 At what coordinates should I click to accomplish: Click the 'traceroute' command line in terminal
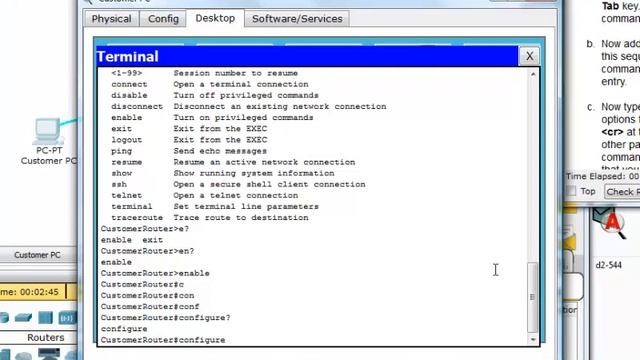coord(210,218)
